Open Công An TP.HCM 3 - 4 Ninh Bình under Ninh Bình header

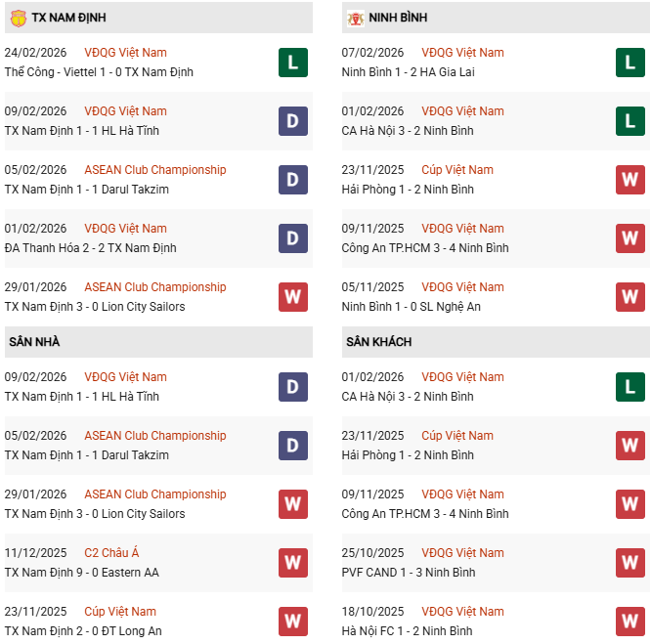click(425, 248)
